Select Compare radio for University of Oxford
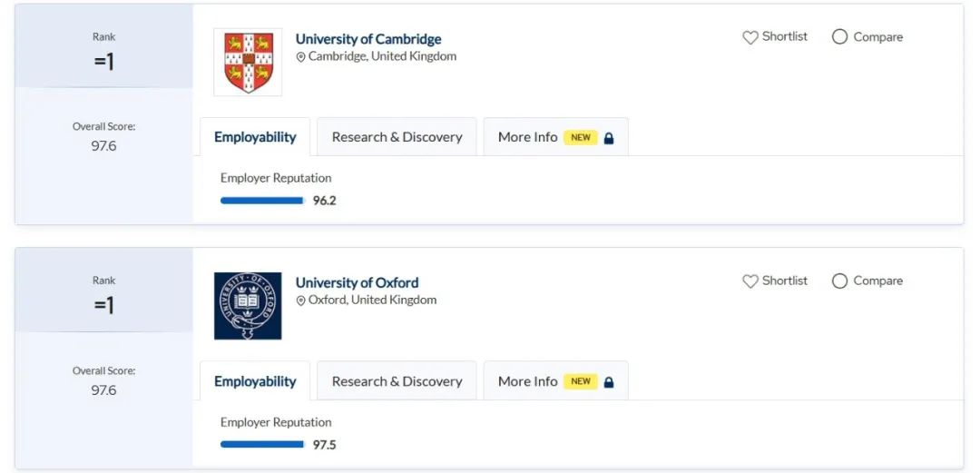 839,281
